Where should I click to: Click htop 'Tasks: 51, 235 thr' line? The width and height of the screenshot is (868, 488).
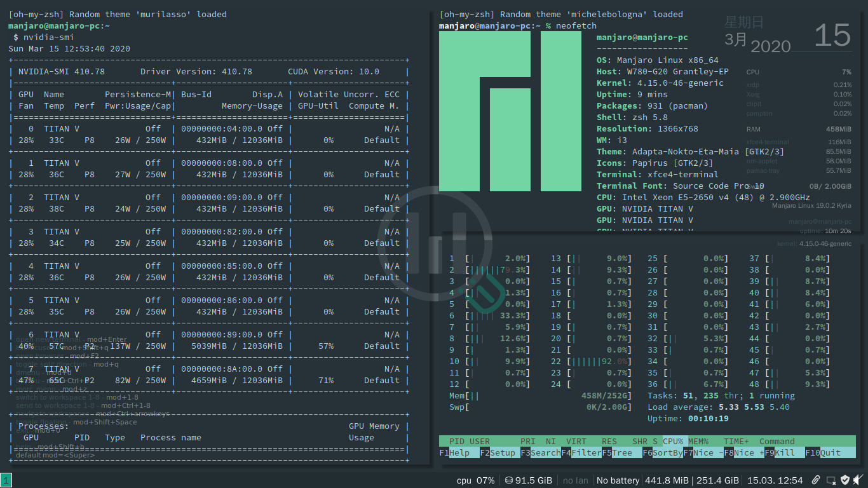[721, 396]
